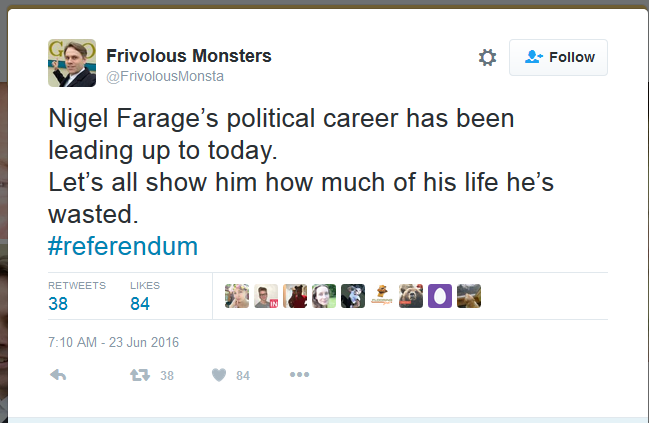Open the flower-crown avatar among the likers
The image size is (649, 423).
click(237, 296)
